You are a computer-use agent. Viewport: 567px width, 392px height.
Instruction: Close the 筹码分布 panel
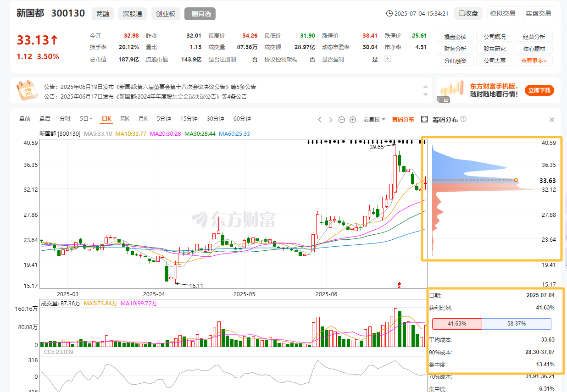552,120
